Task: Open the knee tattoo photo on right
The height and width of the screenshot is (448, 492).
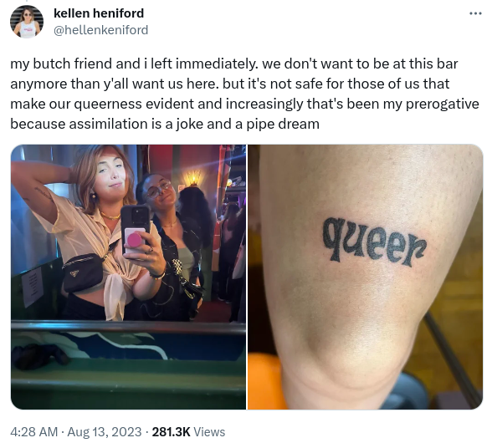Action: tap(365, 277)
